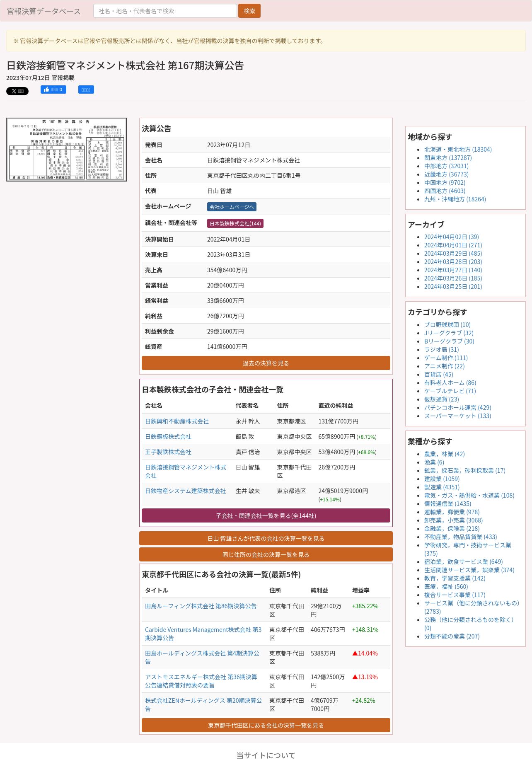Open パチンコホール運営 (429) category
The width and height of the screenshot is (532, 762).
458,408
